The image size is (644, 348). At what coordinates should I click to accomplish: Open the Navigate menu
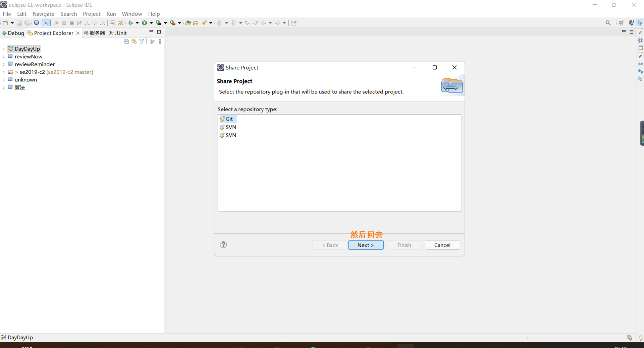pyautogui.click(x=43, y=14)
